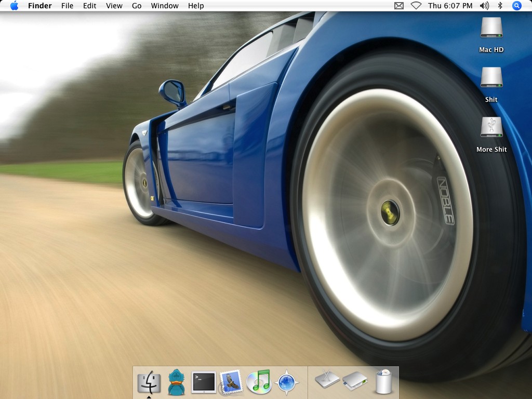Screen dimensions: 532x399
Task: Click the Help menu item
Action: tap(196, 6)
